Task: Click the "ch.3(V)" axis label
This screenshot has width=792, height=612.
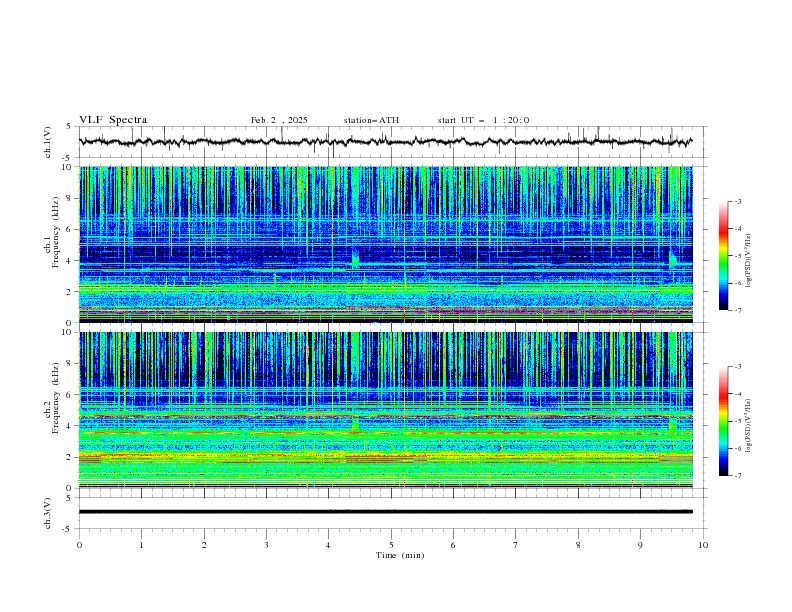Action: [x=48, y=513]
